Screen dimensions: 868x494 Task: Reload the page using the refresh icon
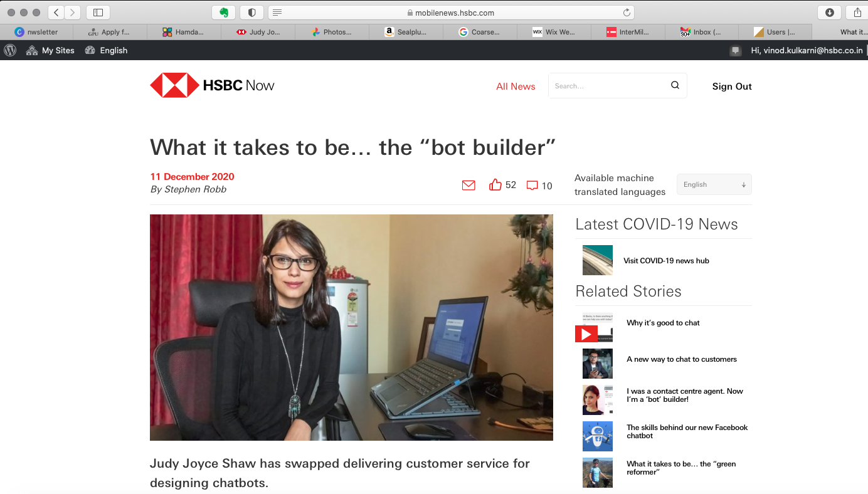point(627,13)
